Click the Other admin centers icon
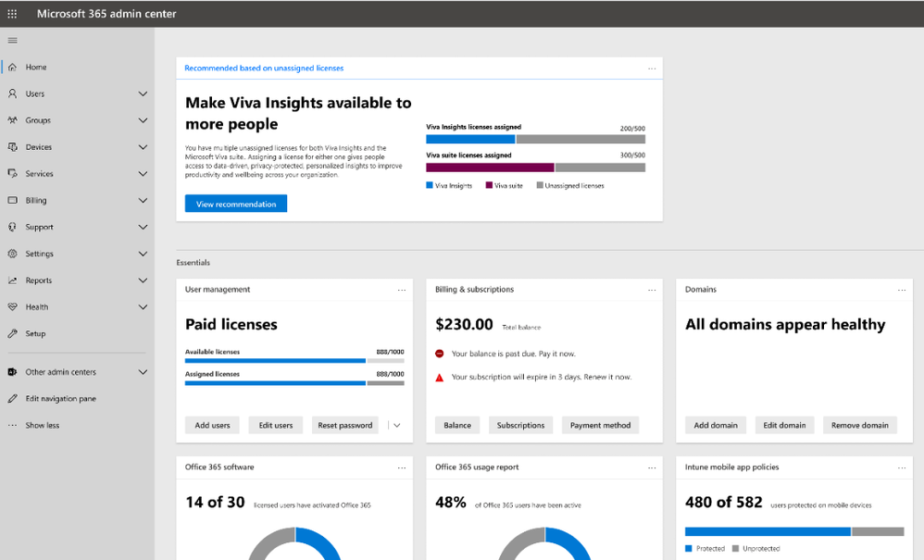The width and height of the screenshot is (924, 560). point(12,372)
